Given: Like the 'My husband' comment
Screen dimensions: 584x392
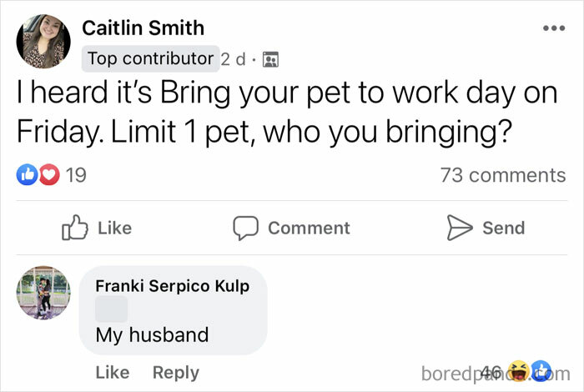Looking at the screenshot, I should (113, 372).
